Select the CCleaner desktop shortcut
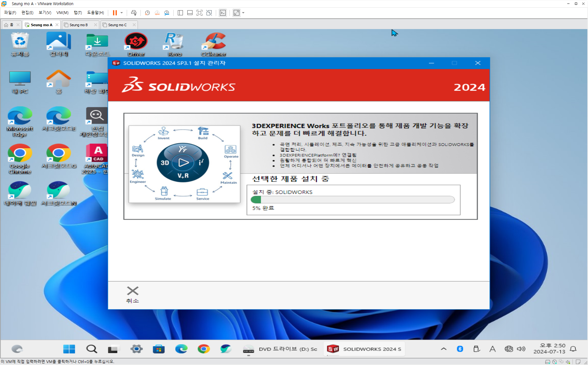Screen dimensions: 588x365 pyautogui.click(x=214, y=45)
